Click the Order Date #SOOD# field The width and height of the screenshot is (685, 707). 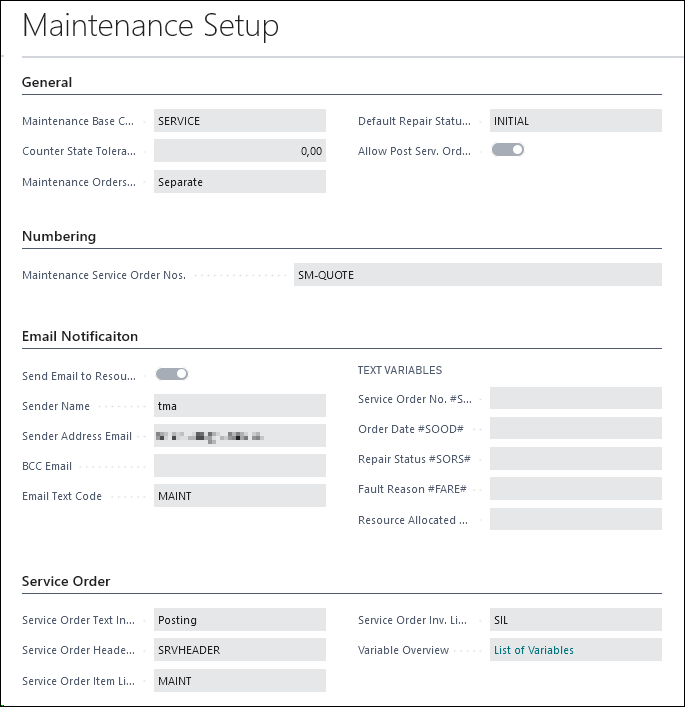575,428
